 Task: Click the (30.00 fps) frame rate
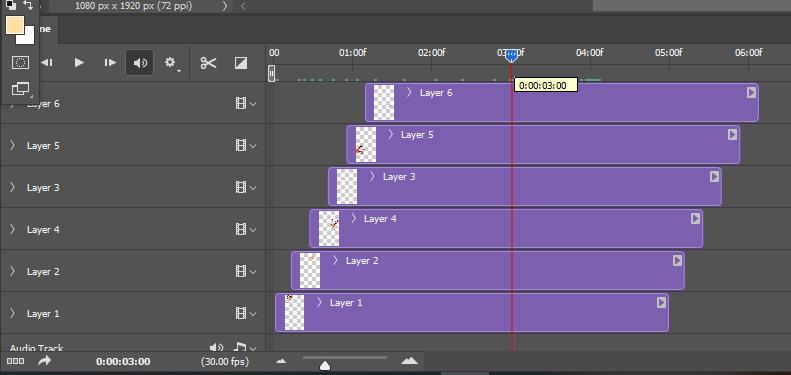tap(225, 361)
